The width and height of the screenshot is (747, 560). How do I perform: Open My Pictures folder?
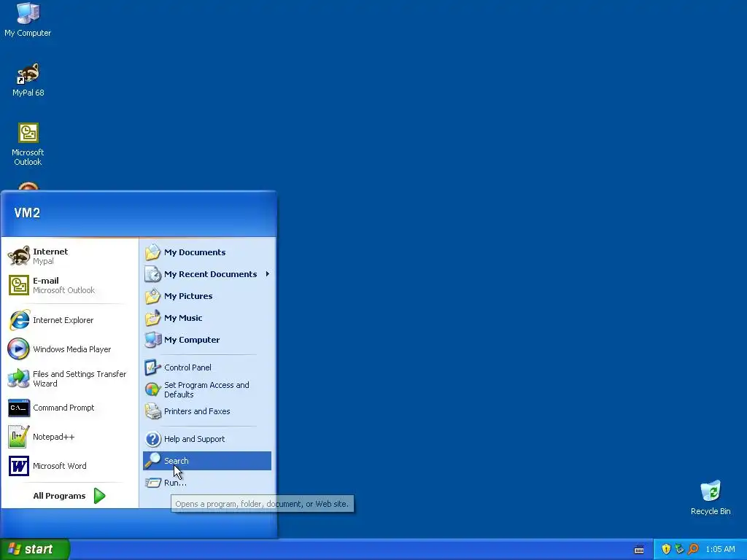[x=207, y=296]
